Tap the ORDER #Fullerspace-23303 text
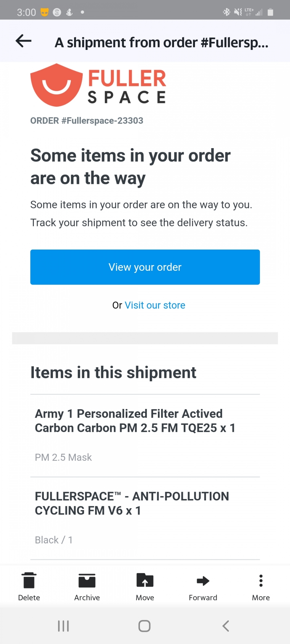Screen dimensions: 290x644 [87, 121]
